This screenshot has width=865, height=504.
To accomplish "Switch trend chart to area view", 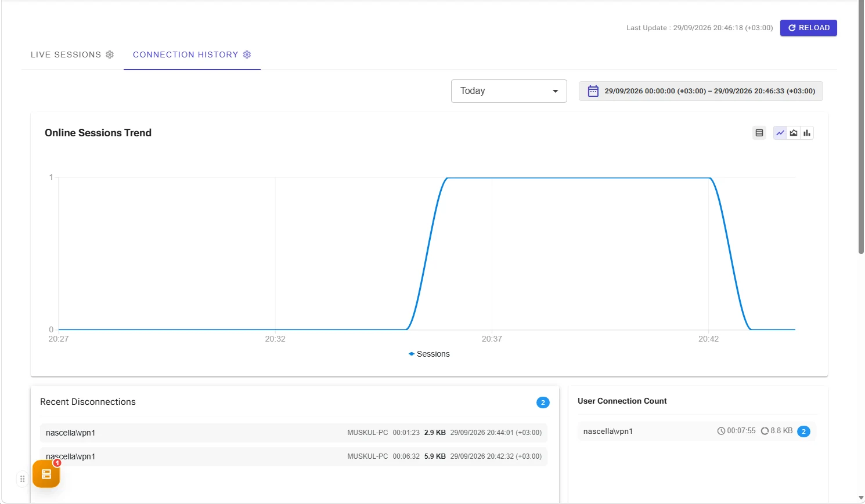I will 794,133.
